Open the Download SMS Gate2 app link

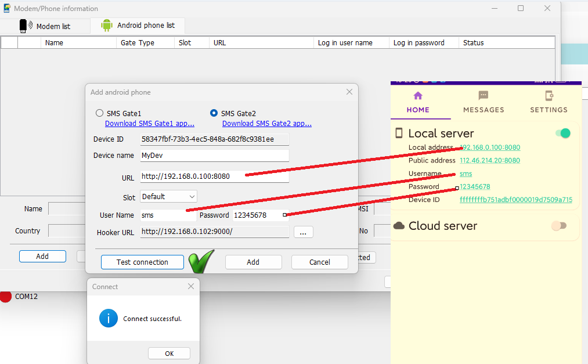[266, 124]
